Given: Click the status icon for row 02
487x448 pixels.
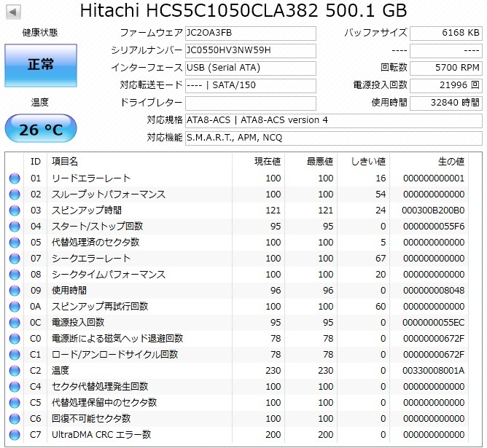Looking at the screenshot, I should (x=15, y=194).
